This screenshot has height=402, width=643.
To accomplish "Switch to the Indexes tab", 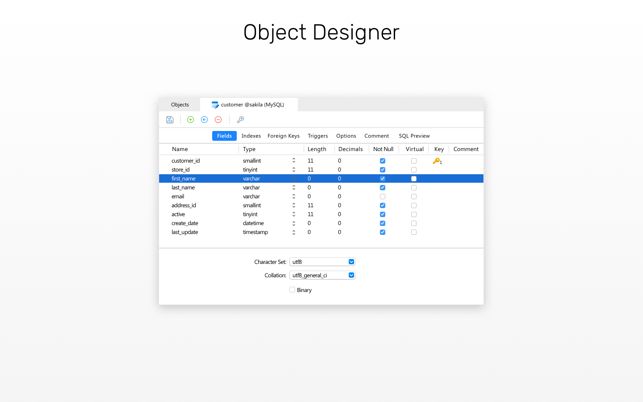I will (251, 136).
